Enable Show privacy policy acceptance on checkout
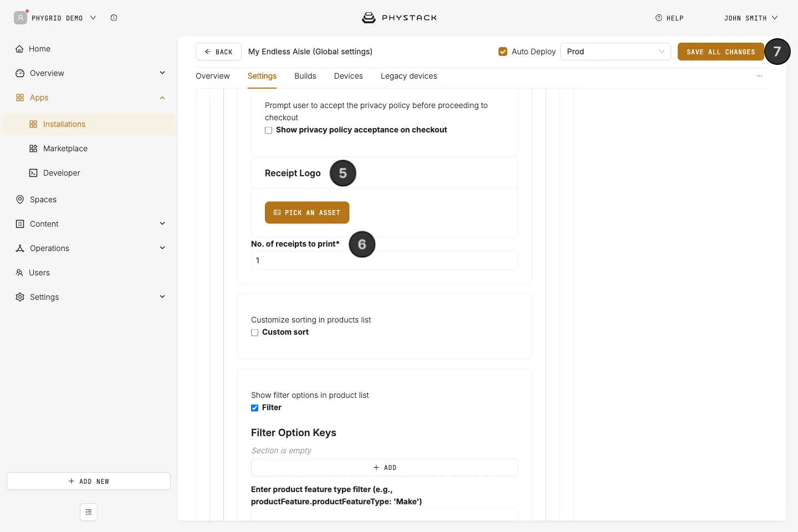Viewport: 798px width, 532px height. 268,130
